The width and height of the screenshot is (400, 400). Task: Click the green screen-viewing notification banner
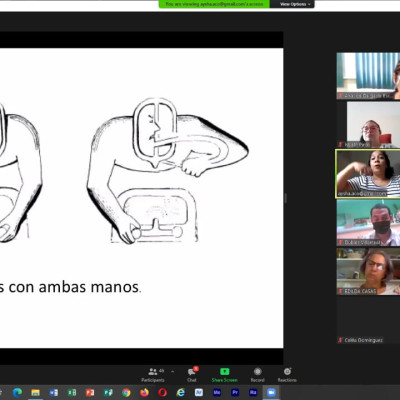coord(214,4)
